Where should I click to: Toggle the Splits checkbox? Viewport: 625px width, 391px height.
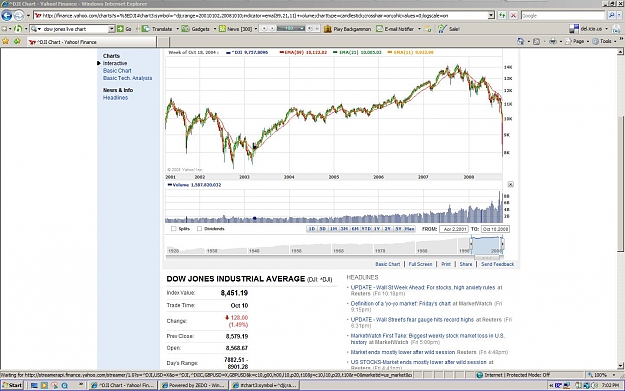pos(173,229)
